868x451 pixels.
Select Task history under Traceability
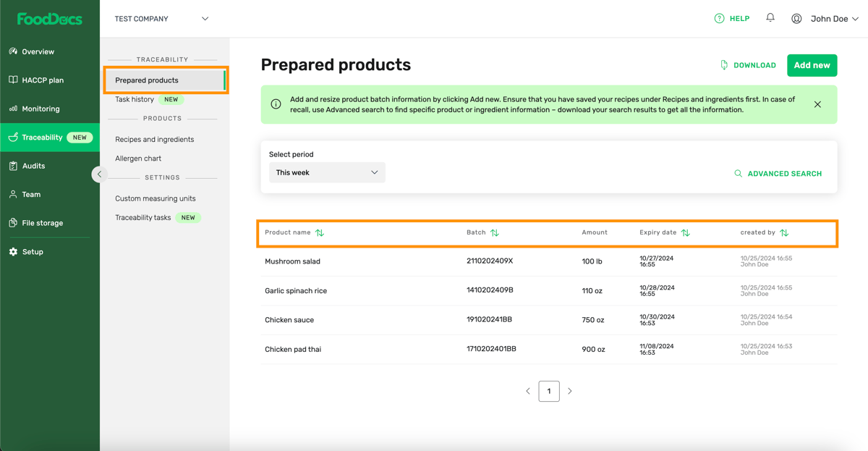tap(134, 99)
